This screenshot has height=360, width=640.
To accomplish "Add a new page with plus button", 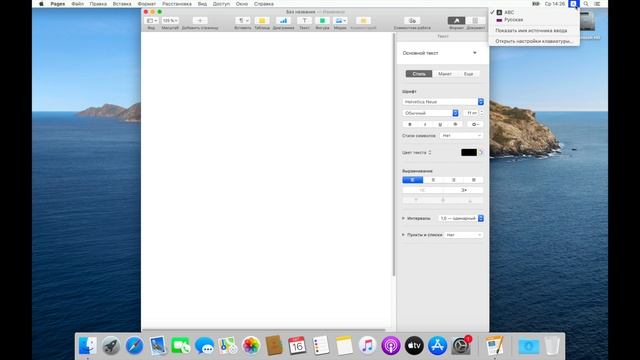I will tap(200, 20).
